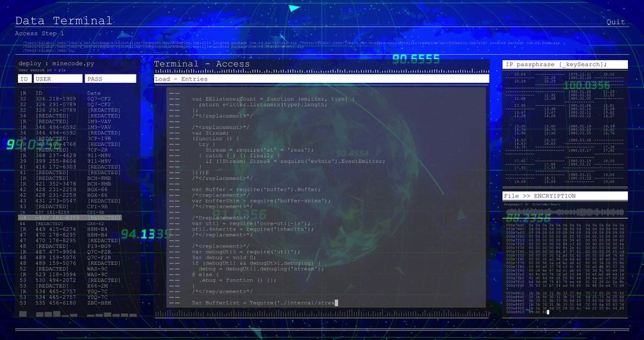The image size is (644, 340).
Task: Click the Access Step 1 label
Action: point(39,33)
